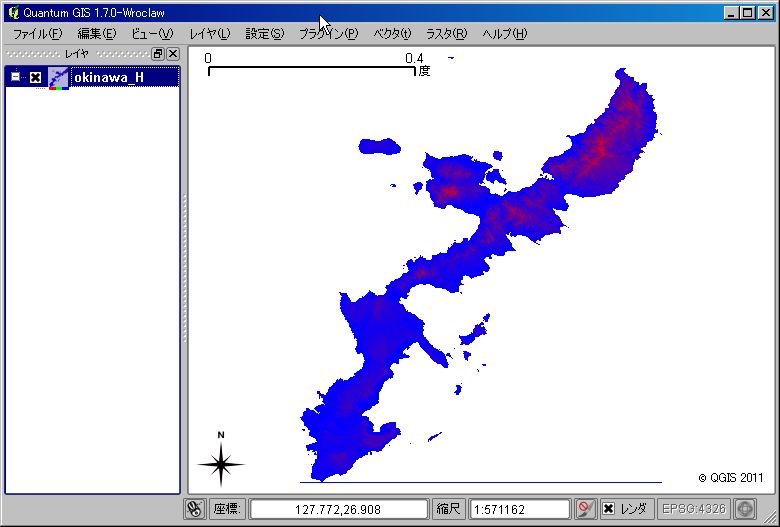Screen dimensions: 780x527
Task: Click the EPSG:4326 status label
Action: 693,509
